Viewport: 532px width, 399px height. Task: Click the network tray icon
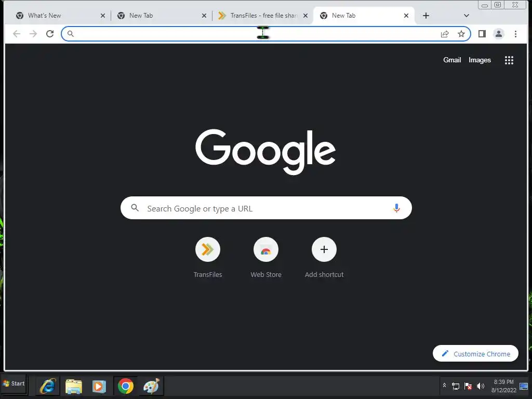point(455,386)
